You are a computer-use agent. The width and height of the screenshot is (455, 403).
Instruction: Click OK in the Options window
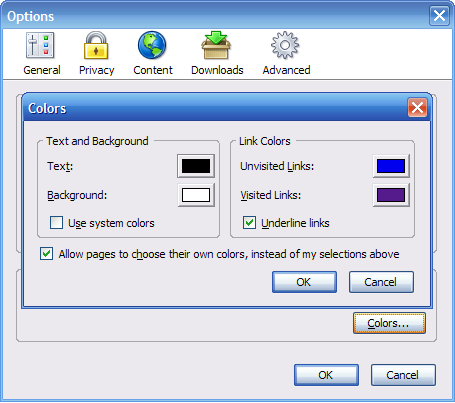(x=326, y=375)
